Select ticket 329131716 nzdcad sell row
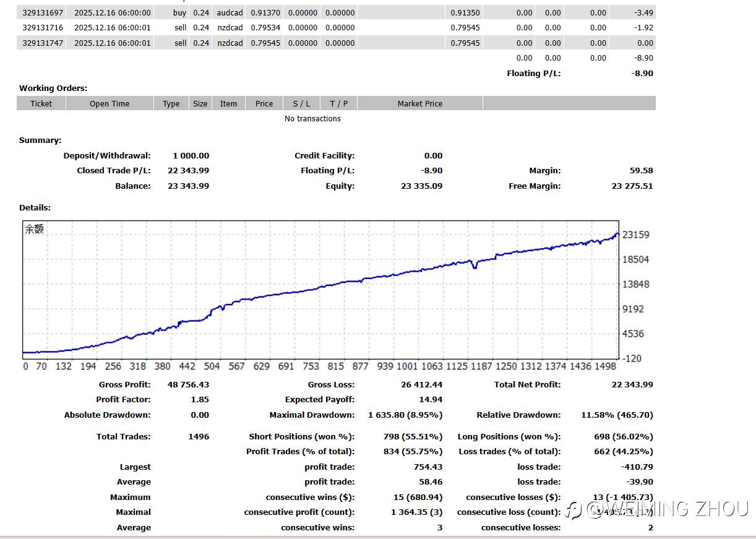This screenshot has width=756, height=539. [43, 27]
